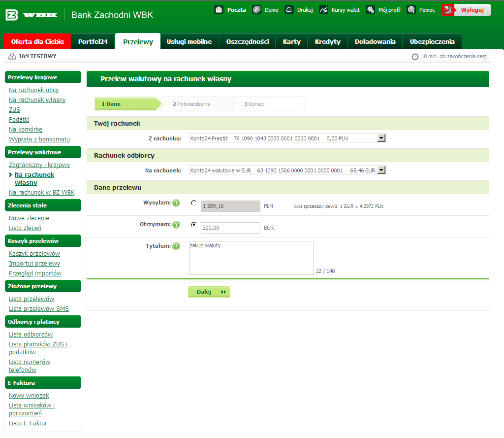Image resolution: width=504 pixels, height=438 pixels.
Task: Open the Ubezpieczenia tab
Action: (432, 41)
